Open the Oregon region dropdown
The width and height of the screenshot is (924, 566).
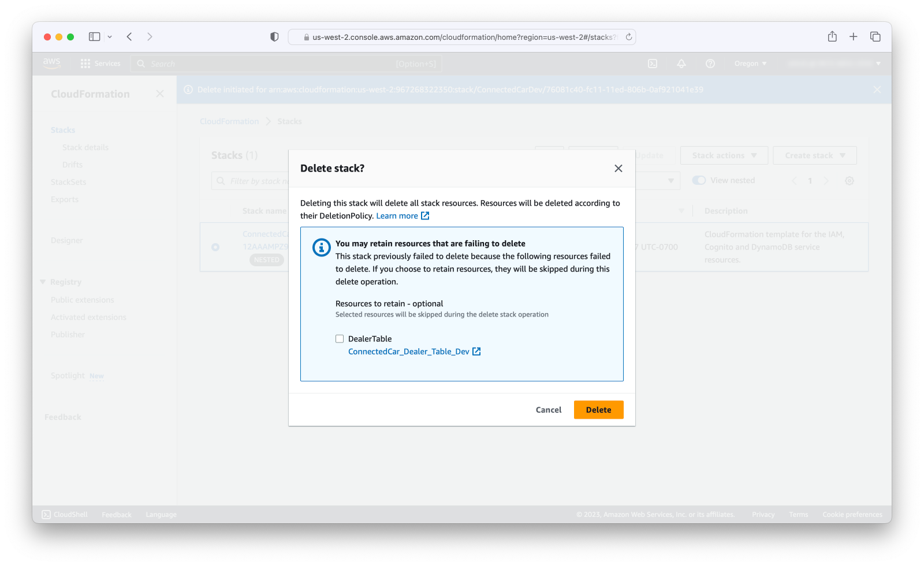[750, 64]
